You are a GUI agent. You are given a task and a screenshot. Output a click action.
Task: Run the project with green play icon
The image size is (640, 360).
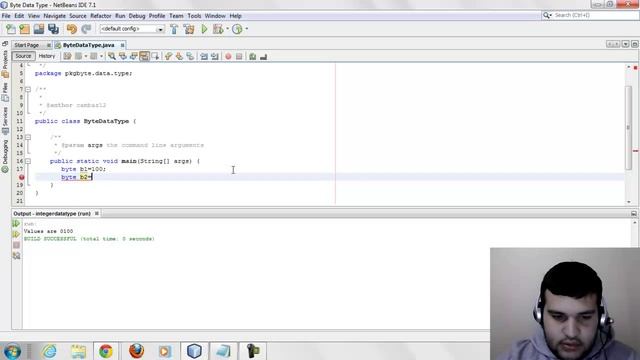[x=204, y=29]
